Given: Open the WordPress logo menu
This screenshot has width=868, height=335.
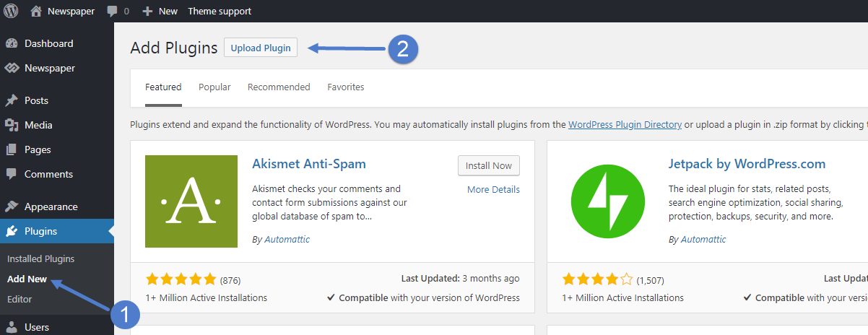Looking at the screenshot, I should pos(12,11).
